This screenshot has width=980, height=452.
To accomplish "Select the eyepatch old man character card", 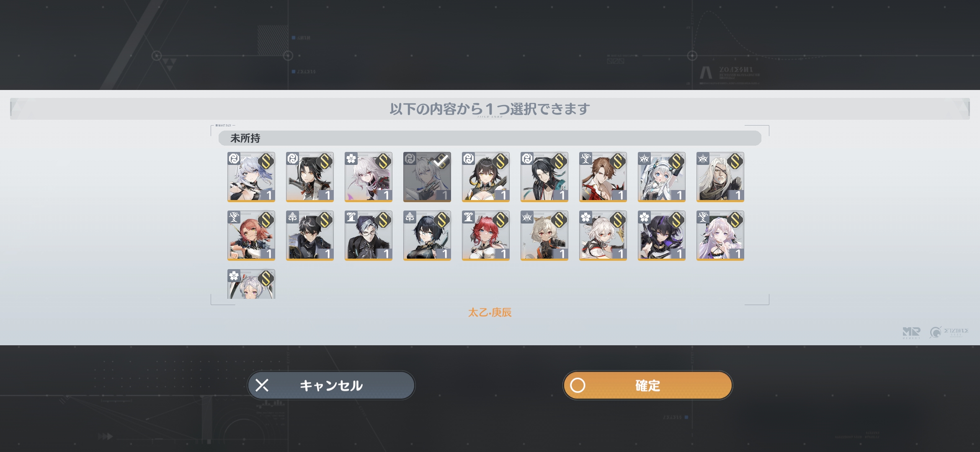I will (x=720, y=177).
